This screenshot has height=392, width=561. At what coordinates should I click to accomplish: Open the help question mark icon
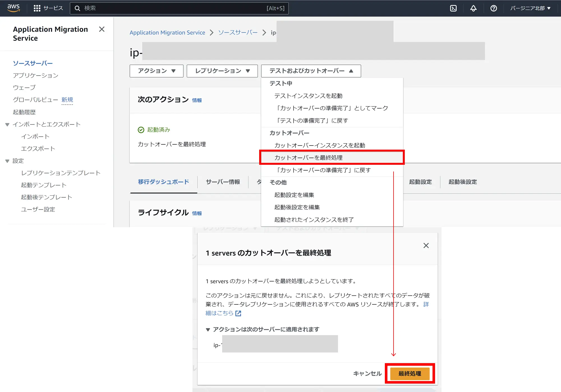[494, 8]
